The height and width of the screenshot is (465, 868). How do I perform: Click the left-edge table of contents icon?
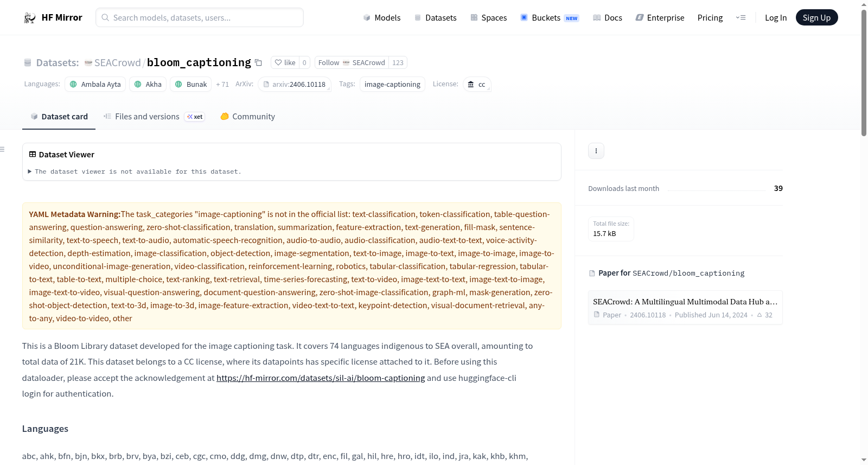click(3, 149)
